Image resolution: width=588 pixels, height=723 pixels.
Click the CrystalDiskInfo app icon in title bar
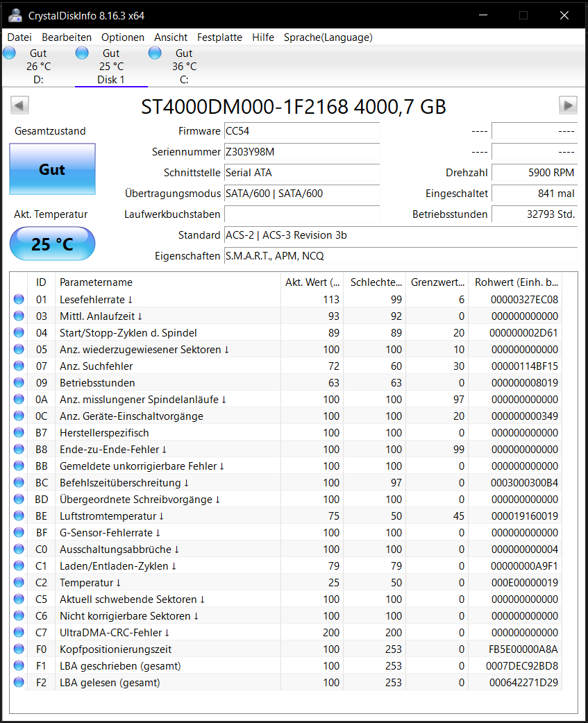pos(15,15)
